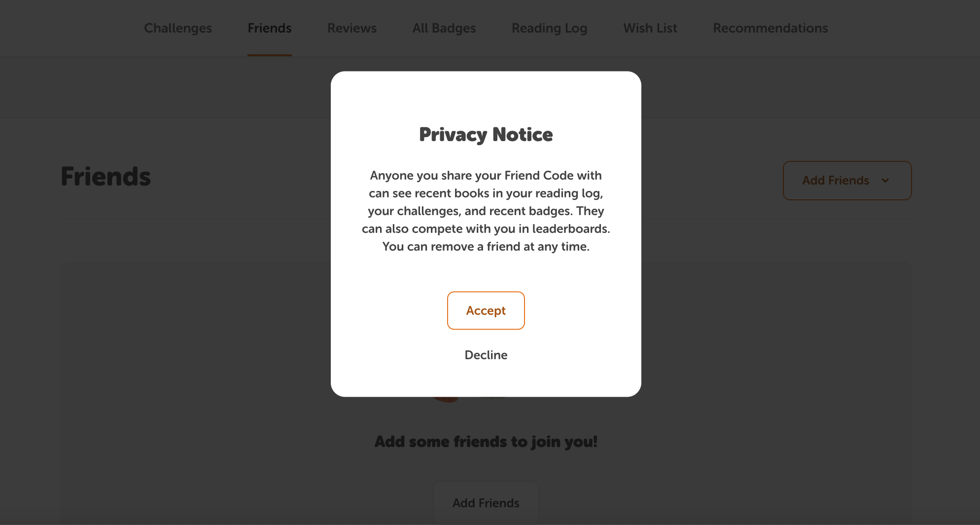Click the dimmed backdrop below the tab bar
The image size is (980, 525).
click(165, 87)
